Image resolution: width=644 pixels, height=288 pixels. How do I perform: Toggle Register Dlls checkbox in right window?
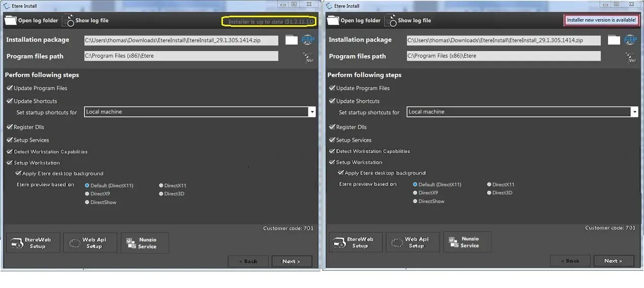(x=332, y=127)
